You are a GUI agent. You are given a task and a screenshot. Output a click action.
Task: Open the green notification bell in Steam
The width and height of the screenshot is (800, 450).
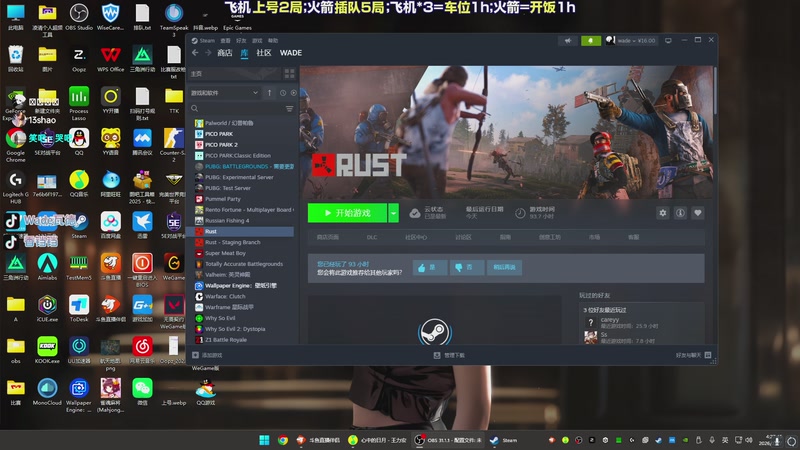(x=591, y=41)
